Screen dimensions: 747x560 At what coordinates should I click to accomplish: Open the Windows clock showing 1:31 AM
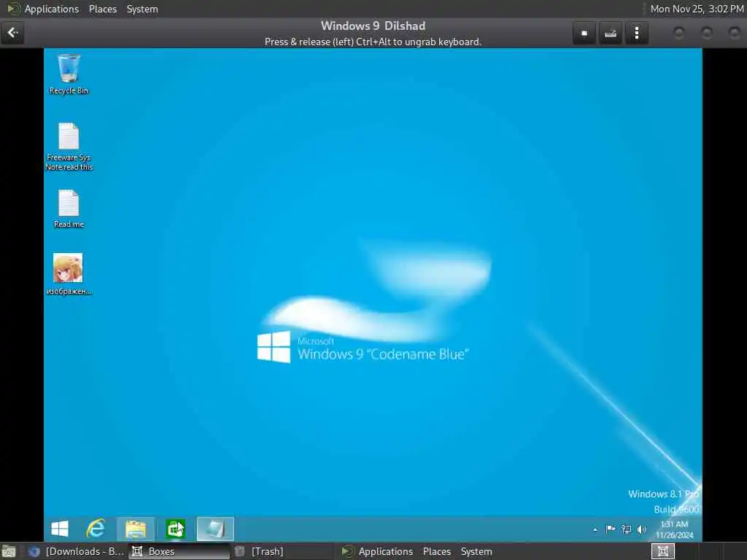[x=674, y=529]
